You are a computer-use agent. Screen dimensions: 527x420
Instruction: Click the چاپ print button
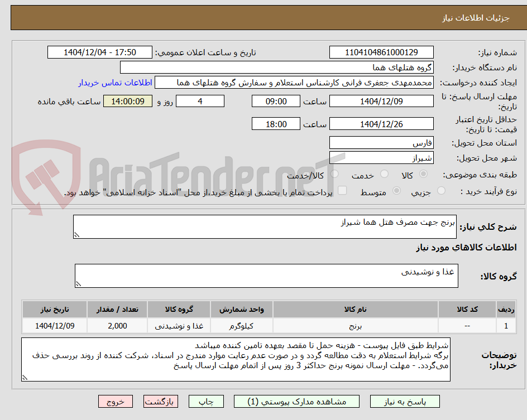pos(206,402)
